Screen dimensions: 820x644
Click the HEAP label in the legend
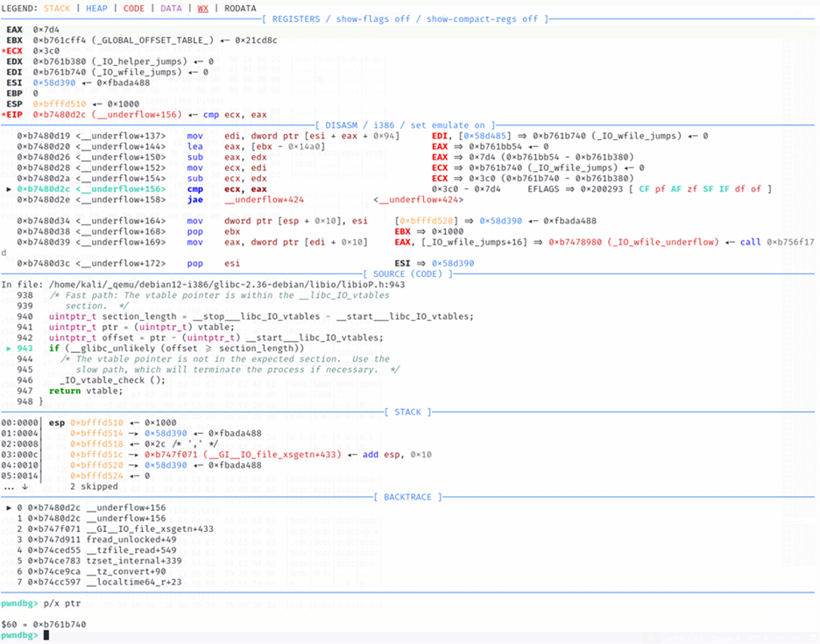(x=96, y=9)
